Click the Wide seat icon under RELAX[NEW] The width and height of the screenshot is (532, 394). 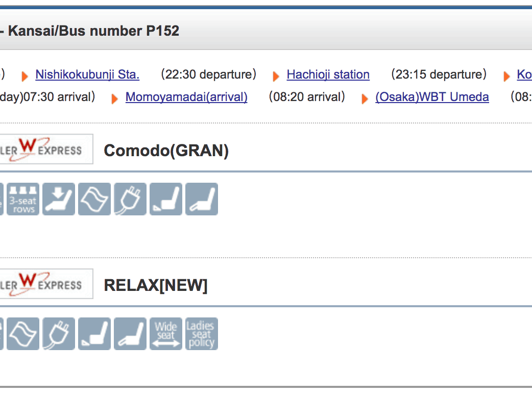click(166, 334)
